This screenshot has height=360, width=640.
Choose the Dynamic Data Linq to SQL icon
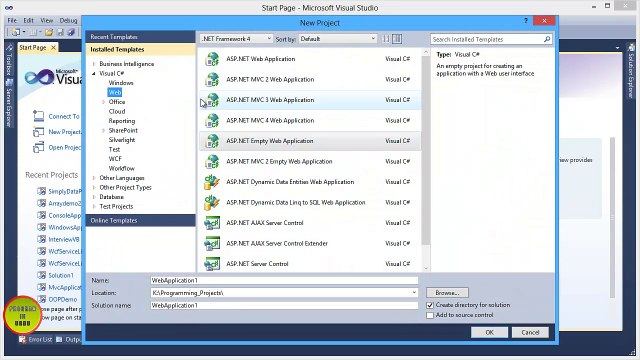(x=212, y=202)
